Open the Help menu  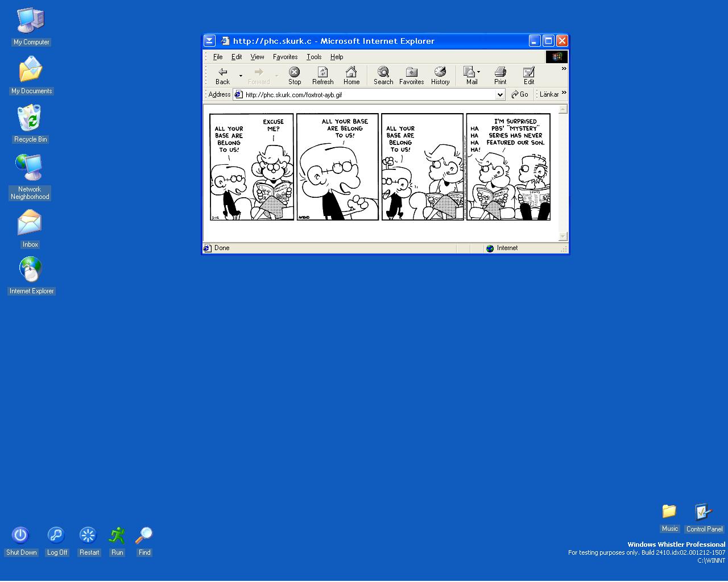[x=337, y=57]
